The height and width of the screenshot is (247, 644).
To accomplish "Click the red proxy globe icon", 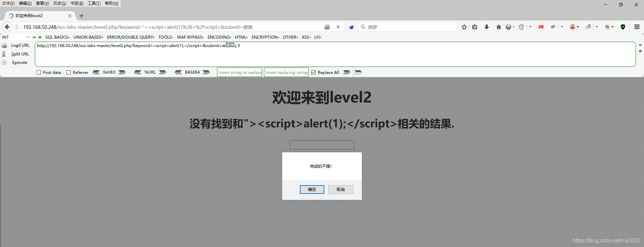I will 573,27.
